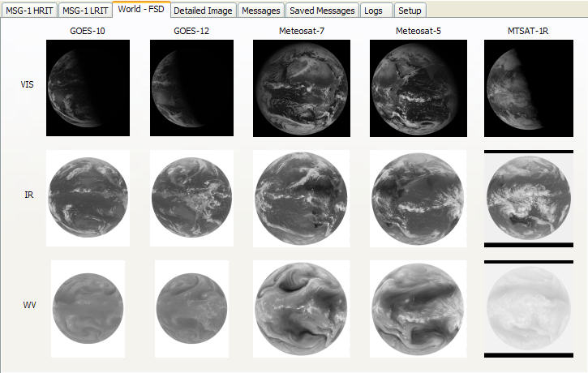Select the Meteosat-7 VIS image

click(301, 88)
